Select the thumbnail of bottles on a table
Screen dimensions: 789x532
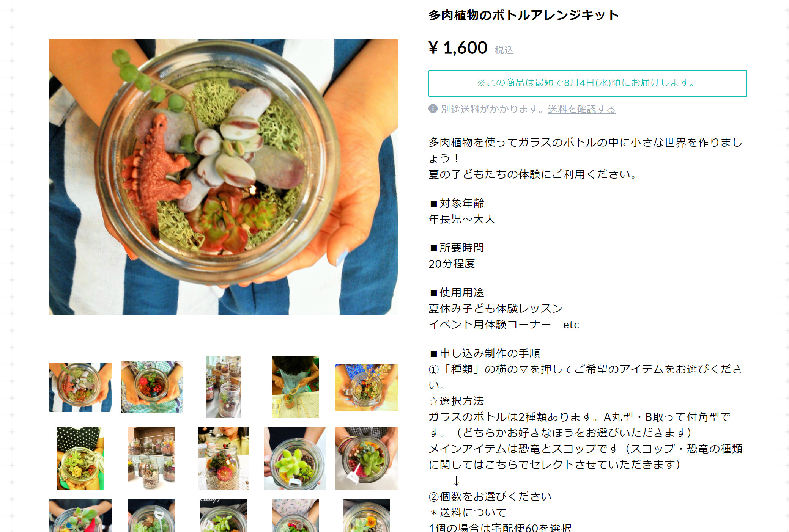(x=224, y=387)
